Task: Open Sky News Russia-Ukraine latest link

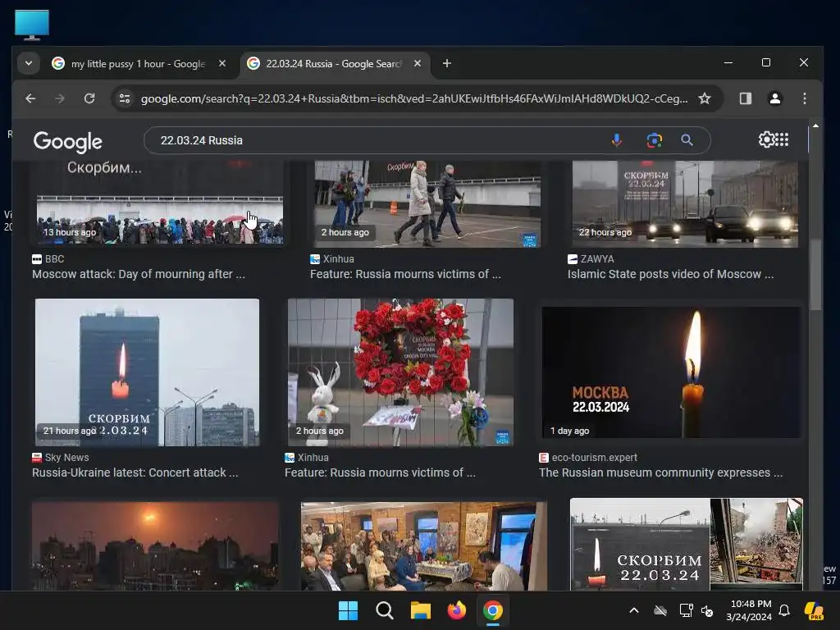Action: [135, 472]
